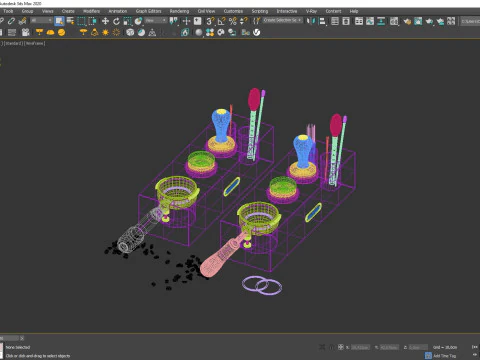Open the [Standard] viewport shading menu
The height and width of the screenshot is (360, 480).
pyautogui.click(x=14, y=43)
